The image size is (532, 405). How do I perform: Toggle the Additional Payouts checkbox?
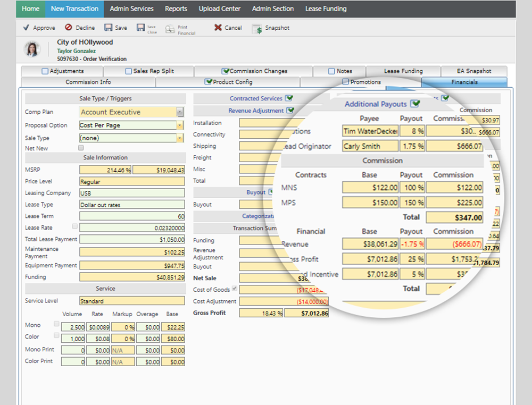tap(415, 103)
